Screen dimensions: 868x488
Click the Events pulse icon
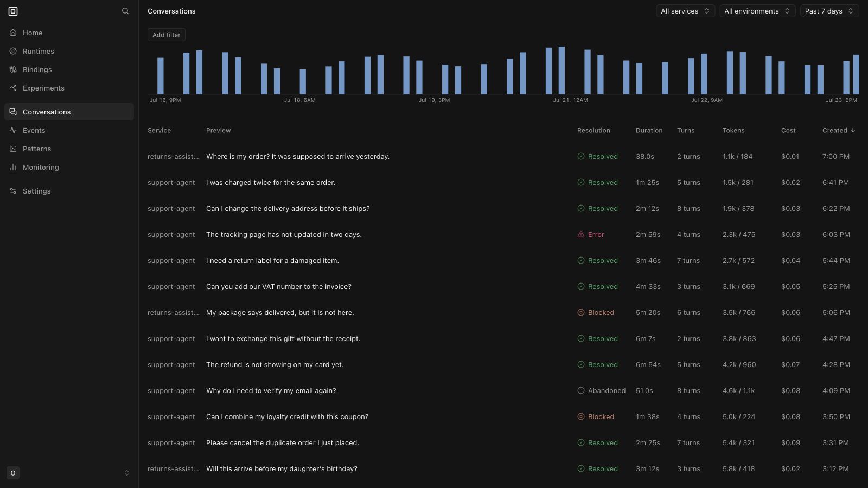(13, 130)
